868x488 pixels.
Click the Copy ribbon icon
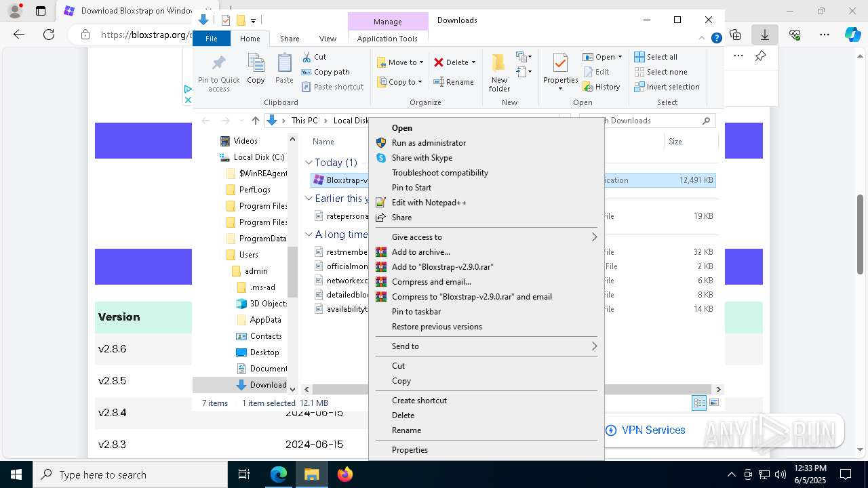[x=256, y=64]
